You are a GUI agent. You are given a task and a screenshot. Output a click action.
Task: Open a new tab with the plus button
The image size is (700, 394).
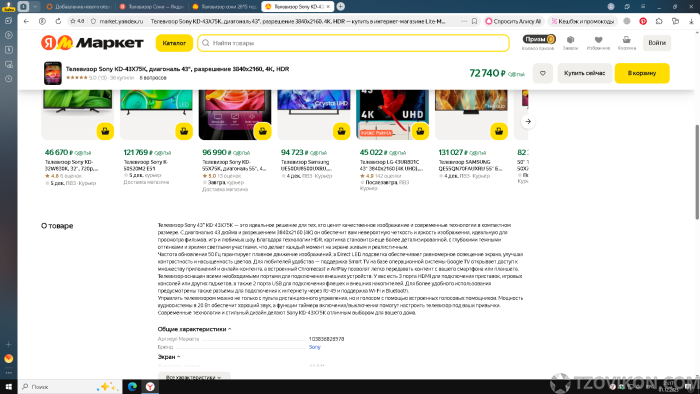341,6
